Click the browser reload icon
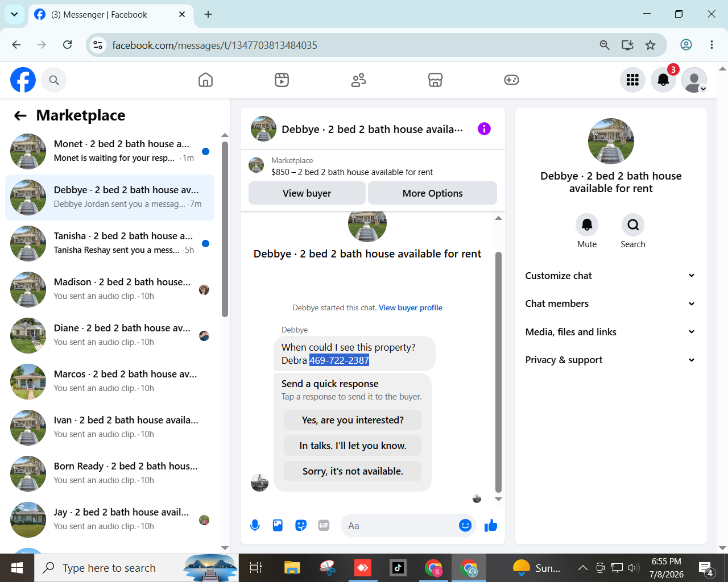 (x=67, y=45)
